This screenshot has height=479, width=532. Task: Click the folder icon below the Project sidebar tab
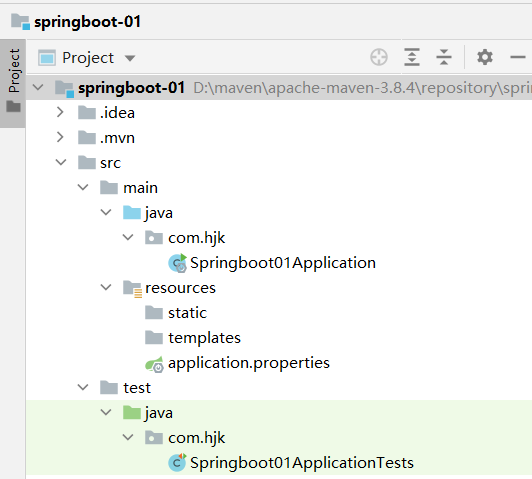tap(14, 107)
